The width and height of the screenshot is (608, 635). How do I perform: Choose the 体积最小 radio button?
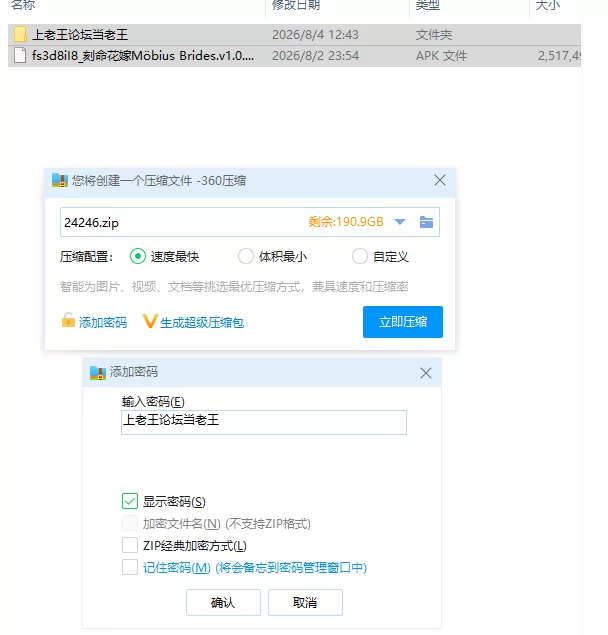point(246,256)
